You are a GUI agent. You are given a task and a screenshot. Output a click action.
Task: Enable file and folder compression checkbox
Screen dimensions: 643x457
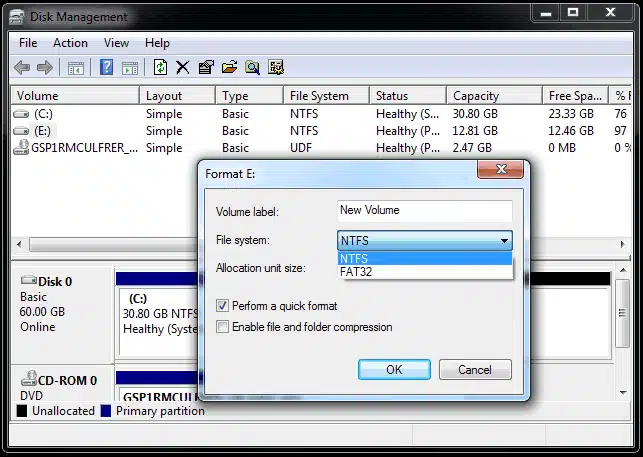pyautogui.click(x=222, y=327)
